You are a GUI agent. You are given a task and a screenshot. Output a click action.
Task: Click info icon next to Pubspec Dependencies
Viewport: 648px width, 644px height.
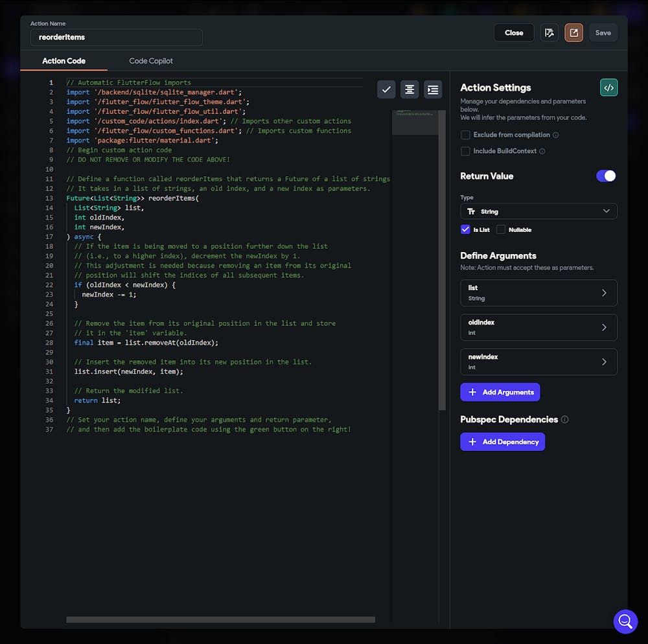point(564,420)
